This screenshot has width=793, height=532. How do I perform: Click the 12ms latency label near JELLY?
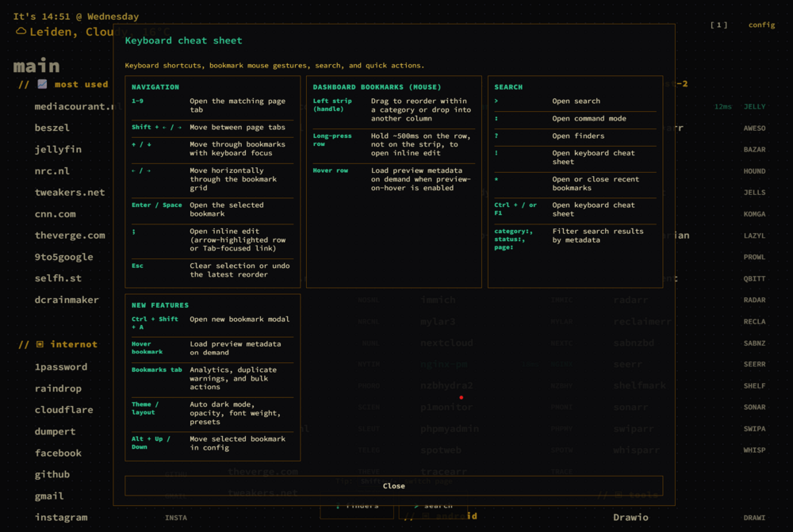(722, 107)
